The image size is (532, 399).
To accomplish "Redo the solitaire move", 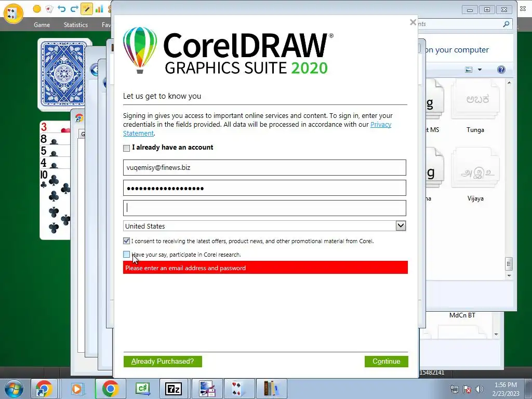I will (74, 9).
